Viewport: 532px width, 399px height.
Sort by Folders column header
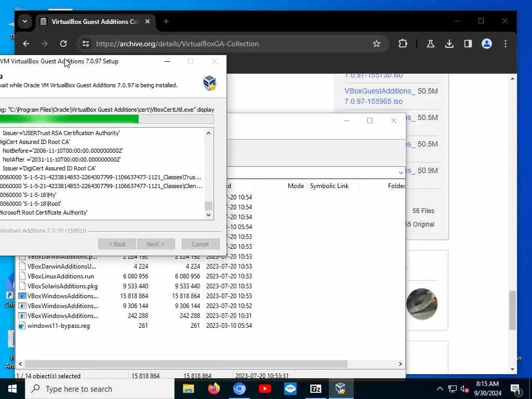[x=395, y=186]
